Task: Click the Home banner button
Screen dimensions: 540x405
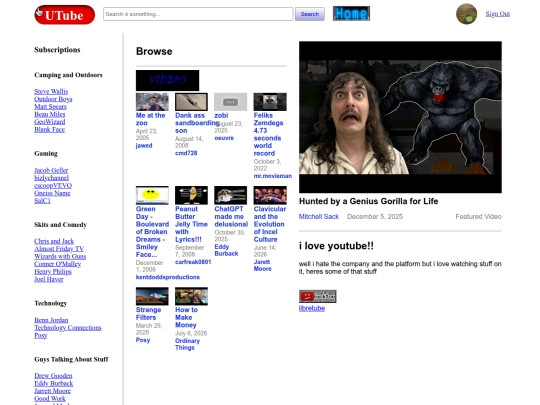Action: coord(351,13)
